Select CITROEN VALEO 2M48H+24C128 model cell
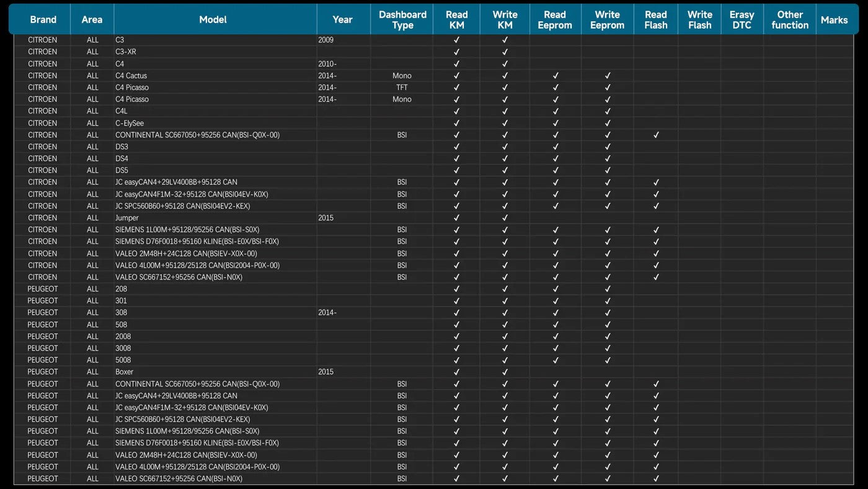 (215, 254)
